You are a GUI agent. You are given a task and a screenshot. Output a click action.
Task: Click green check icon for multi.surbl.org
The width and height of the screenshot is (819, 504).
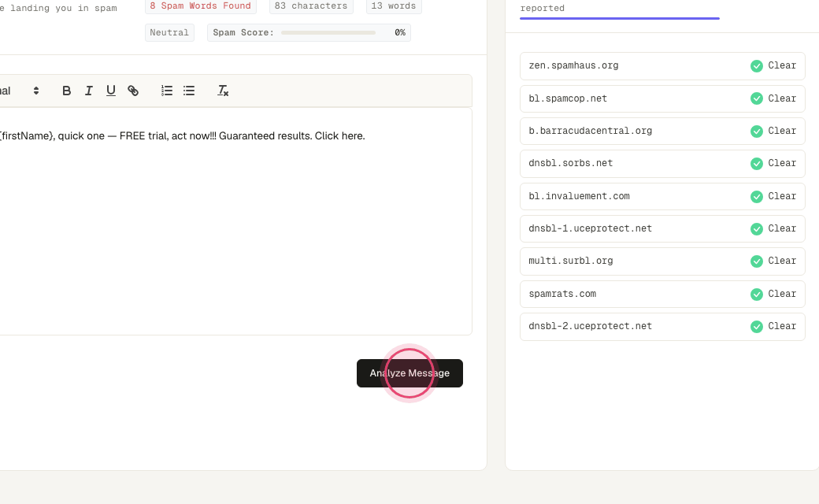click(756, 261)
